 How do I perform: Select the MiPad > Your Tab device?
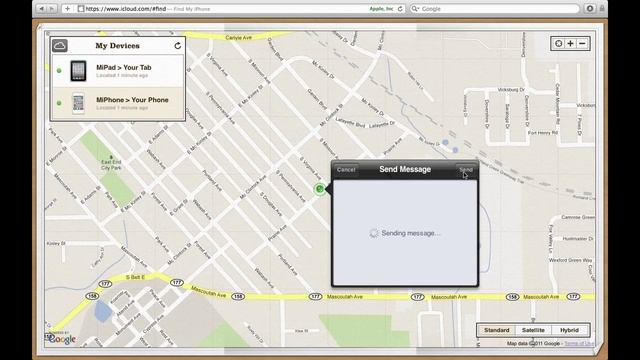click(x=118, y=71)
